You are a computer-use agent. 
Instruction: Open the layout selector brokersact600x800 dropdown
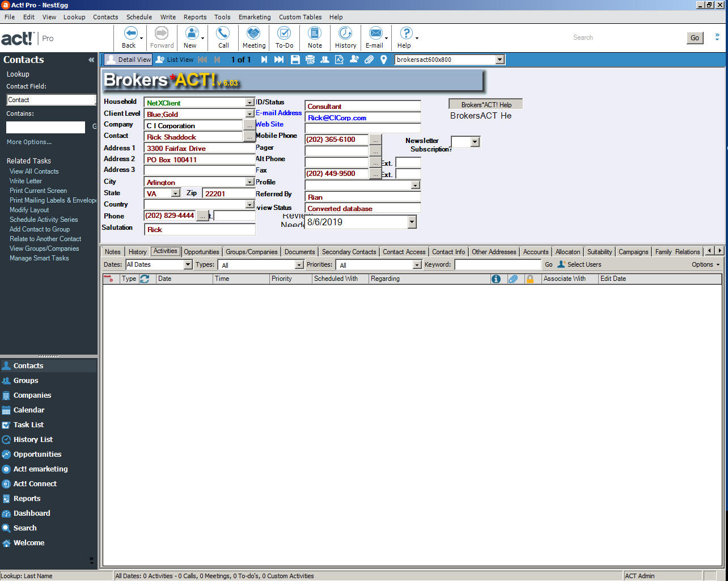point(500,60)
